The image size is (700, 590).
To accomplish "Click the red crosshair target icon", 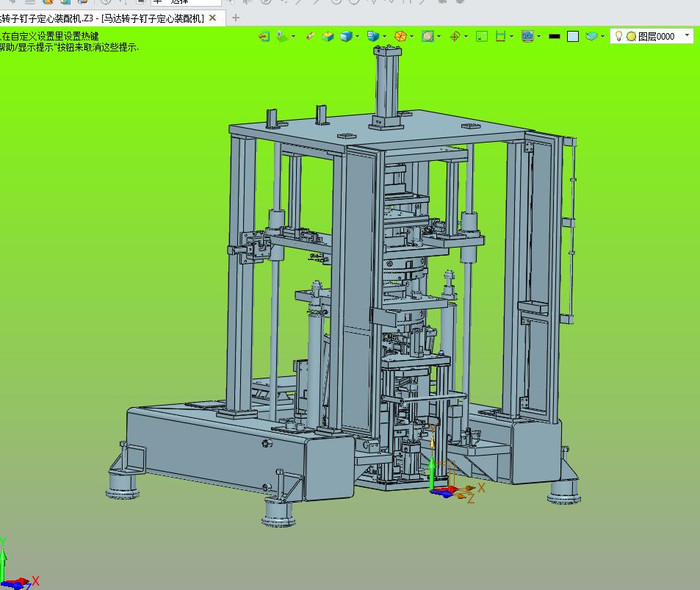I will pyautogui.click(x=455, y=36).
